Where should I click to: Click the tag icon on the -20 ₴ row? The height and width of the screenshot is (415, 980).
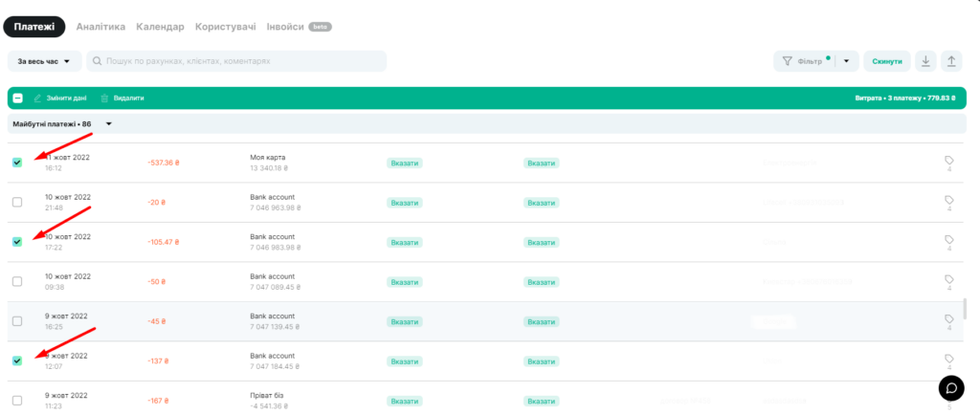pos(948,200)
